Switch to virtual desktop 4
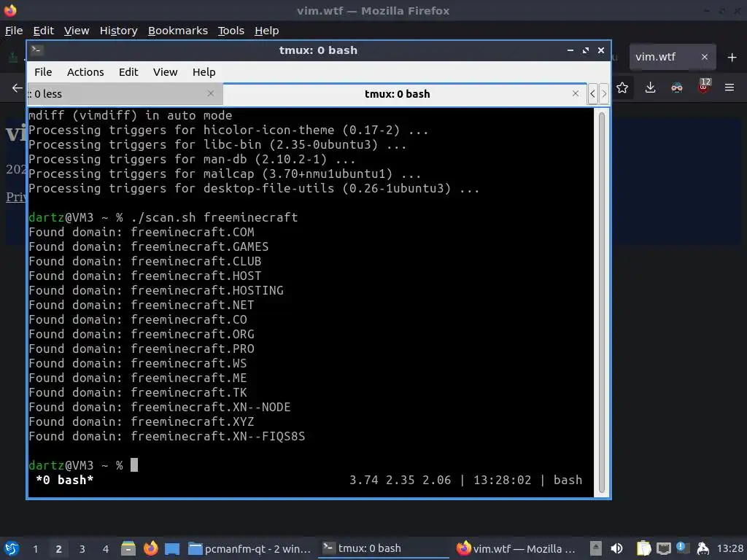Screen dimensions: 747x560 (x=105, y=549)
